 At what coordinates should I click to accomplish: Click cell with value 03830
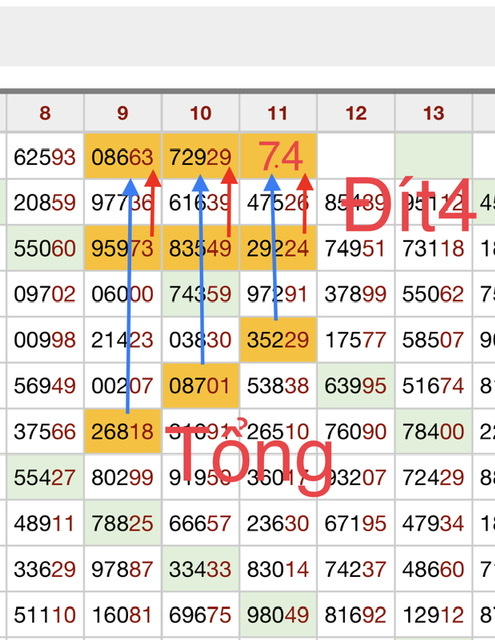(200, 340)
